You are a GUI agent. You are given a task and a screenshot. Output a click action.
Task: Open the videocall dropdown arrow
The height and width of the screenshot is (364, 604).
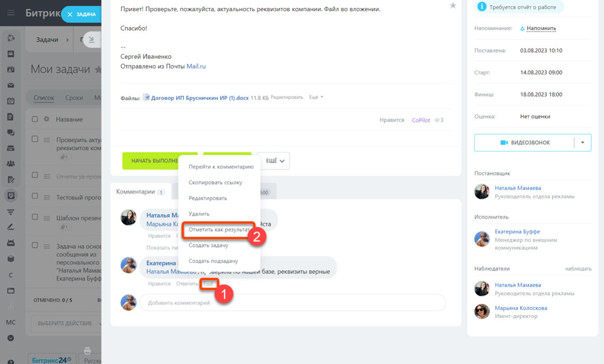583,142
